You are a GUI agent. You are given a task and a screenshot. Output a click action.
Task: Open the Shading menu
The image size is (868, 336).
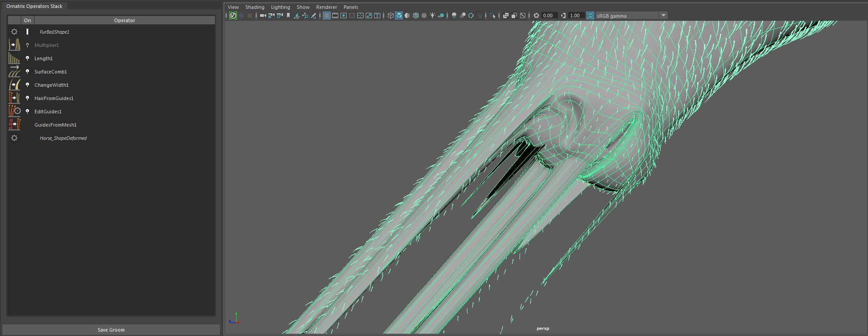click(x=255, y=7)
